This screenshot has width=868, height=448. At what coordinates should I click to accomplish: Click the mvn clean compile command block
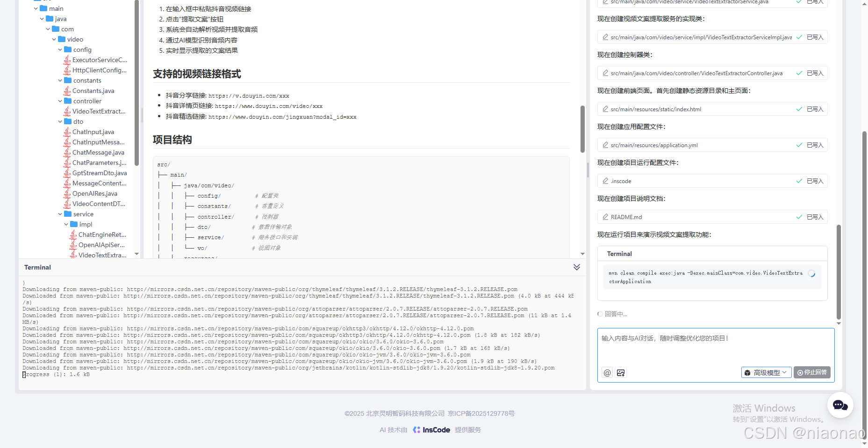point(712,277)
